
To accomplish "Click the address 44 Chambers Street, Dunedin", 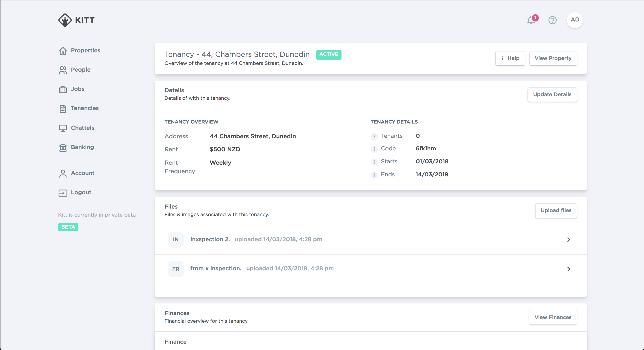I will pyautogui.click(x=253, y=136).
